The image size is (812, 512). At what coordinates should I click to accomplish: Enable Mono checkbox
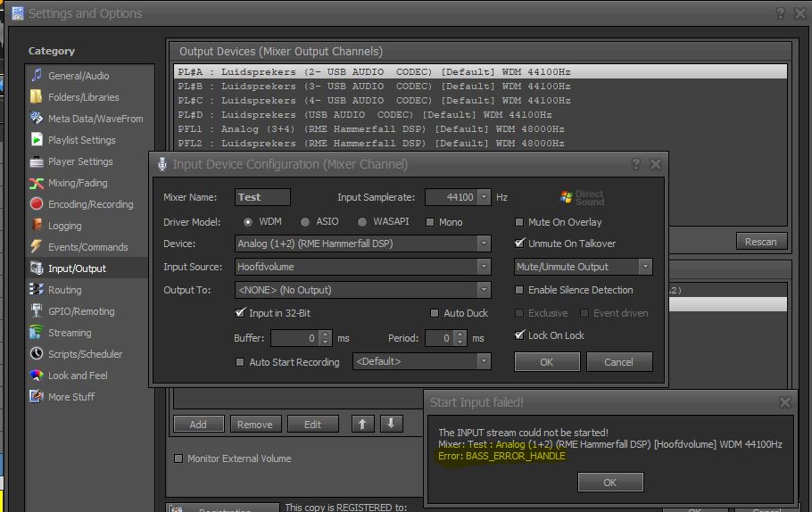coord(430,222)
